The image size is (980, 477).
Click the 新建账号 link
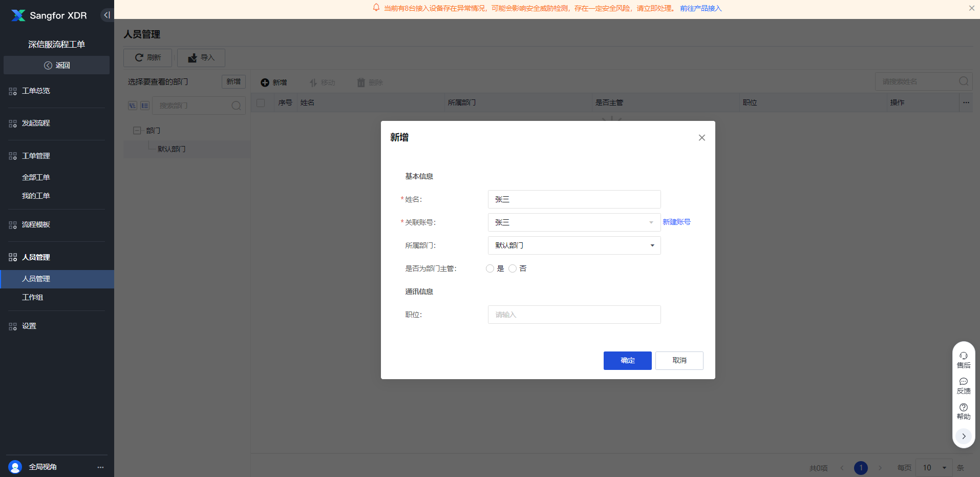[676, 222]
